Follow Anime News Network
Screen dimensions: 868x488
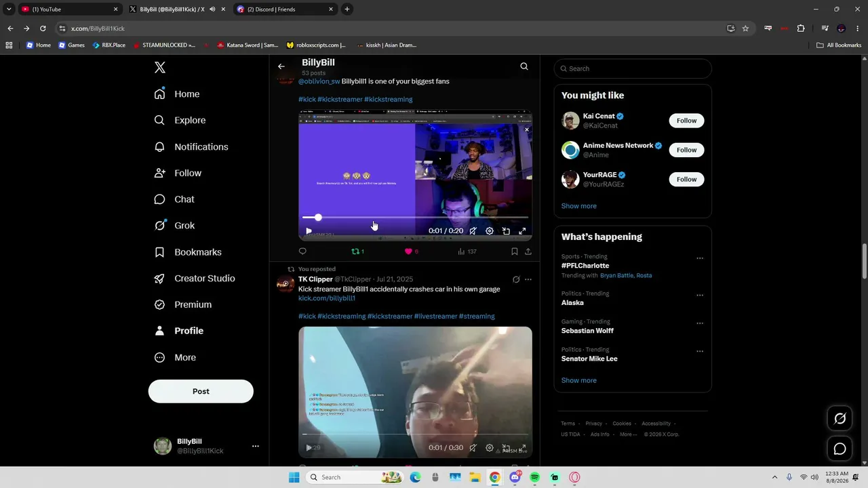coord(686,150)
